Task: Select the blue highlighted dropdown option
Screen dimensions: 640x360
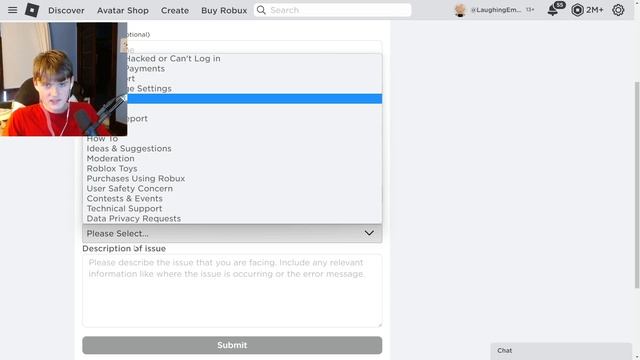Action: point(254,98)
